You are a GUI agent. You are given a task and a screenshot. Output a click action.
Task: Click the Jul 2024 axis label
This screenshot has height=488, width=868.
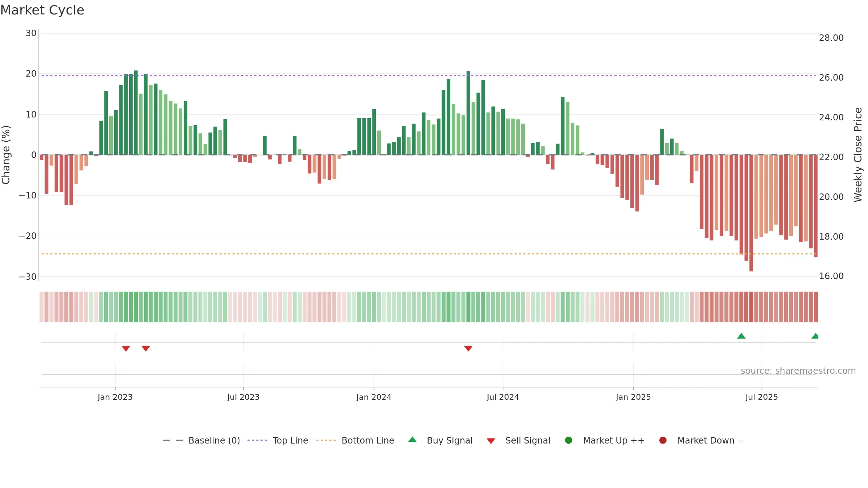pos(503,397)
